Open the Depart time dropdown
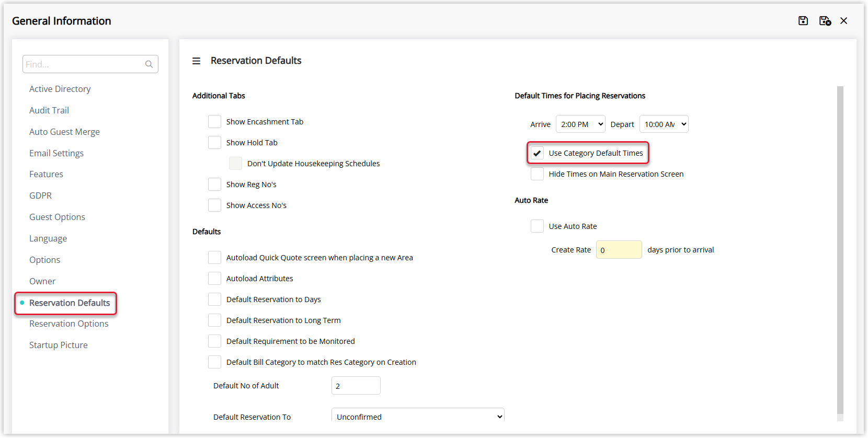The image size is (868, 438). [664, 124]
